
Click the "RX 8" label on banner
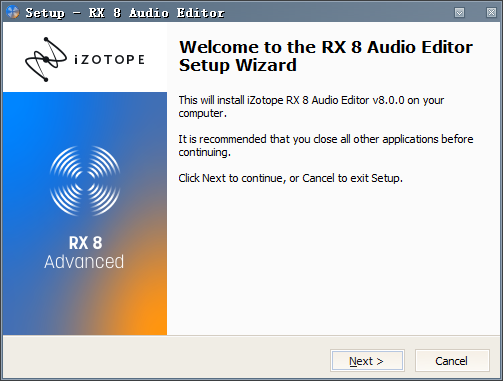tap(85, 243)
